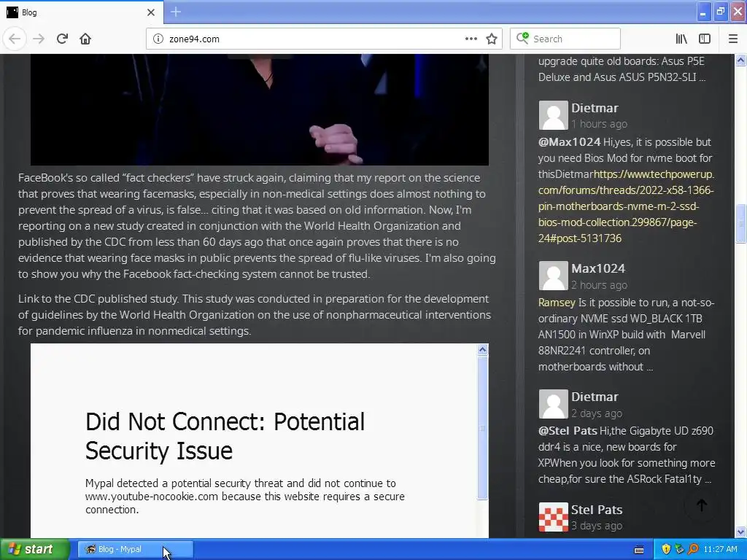The width and height of the screenshot is (747, 560).
Task: Click the '2 days ago' timestamp
Action: click(x=597, y=413)
